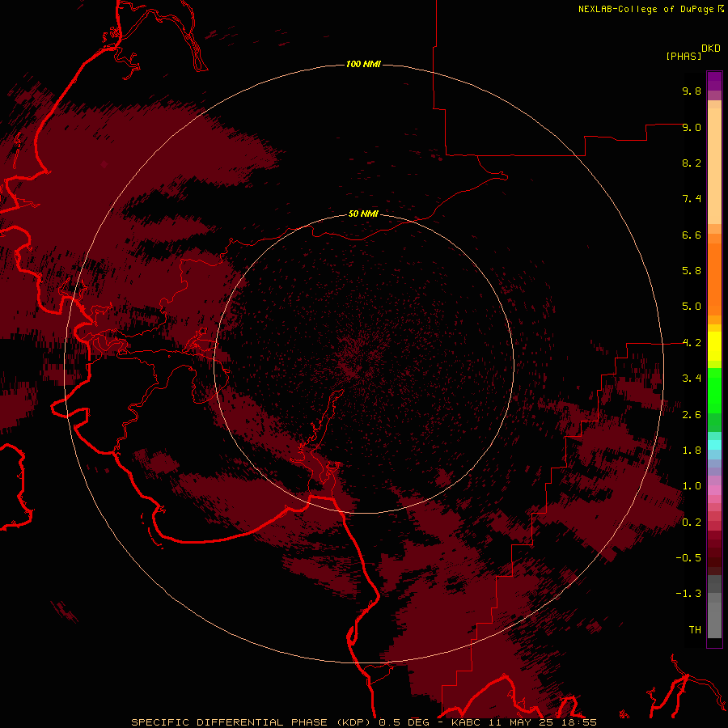This screenshot has width=728, height=728.
Task: Click the 2.6 scale value
Action: [x=692, y=415]
